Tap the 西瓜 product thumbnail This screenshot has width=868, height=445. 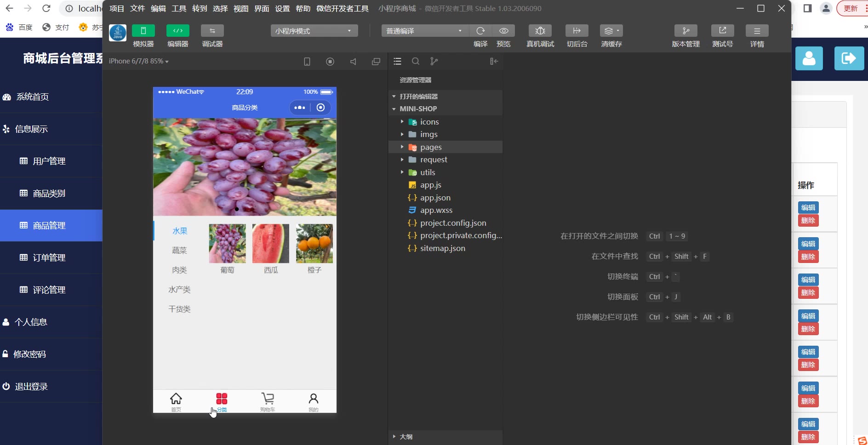271,244
